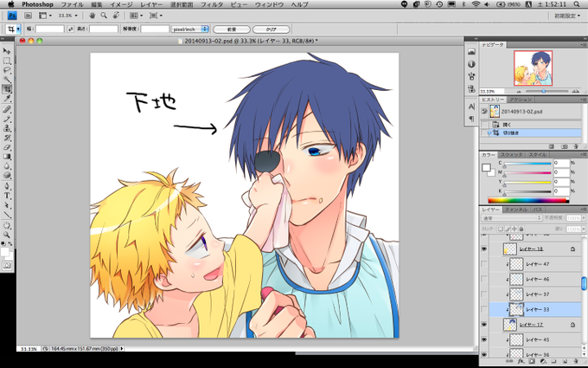Delete layer trash icon
Image resolution: width=588 pixels, height=368 pixels.
(x=576, y=361)
